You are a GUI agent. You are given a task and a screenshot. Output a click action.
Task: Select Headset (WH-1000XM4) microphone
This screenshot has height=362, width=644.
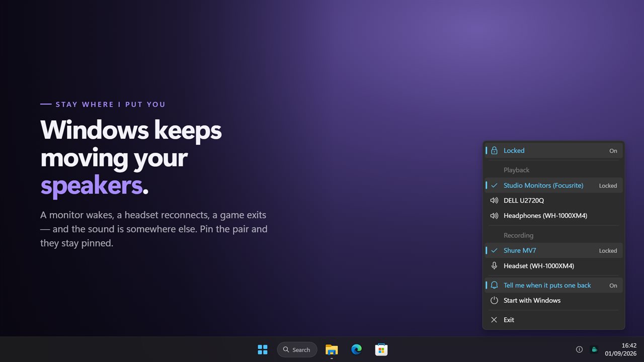click(553, 265)
